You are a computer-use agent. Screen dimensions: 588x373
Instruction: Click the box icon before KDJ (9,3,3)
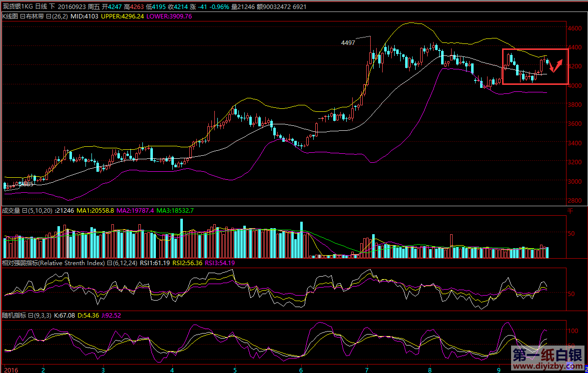[29, 316]
